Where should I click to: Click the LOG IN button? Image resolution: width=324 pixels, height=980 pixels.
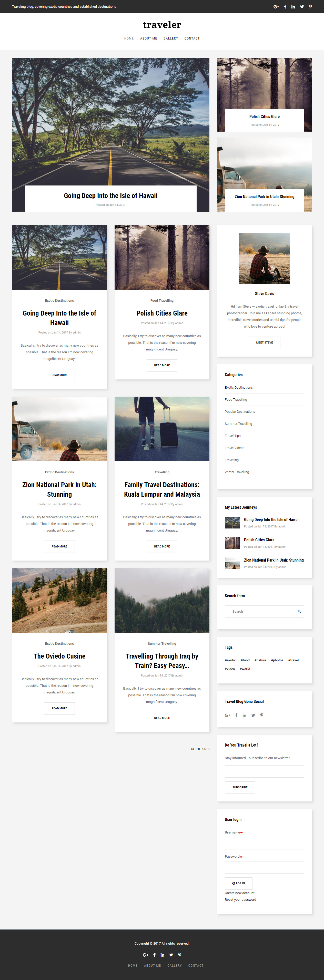tap(238, 883)
